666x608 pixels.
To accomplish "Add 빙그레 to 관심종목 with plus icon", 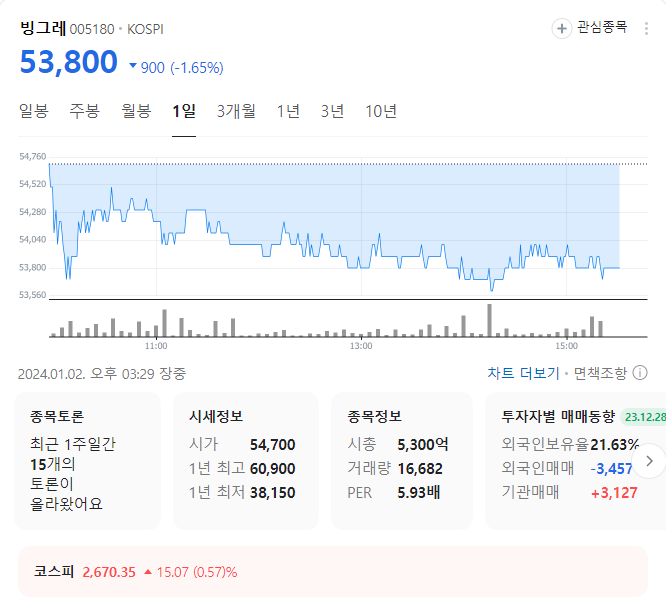I will [x=562, y=28].
